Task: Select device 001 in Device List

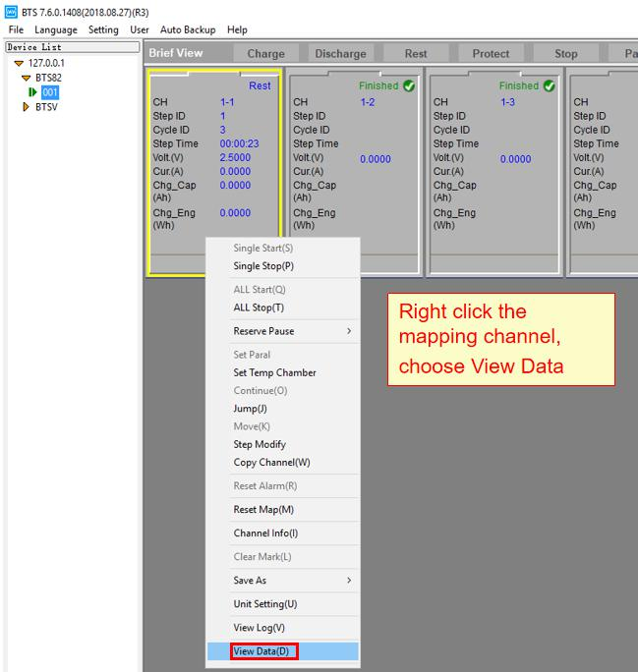Action: point(50,92)
